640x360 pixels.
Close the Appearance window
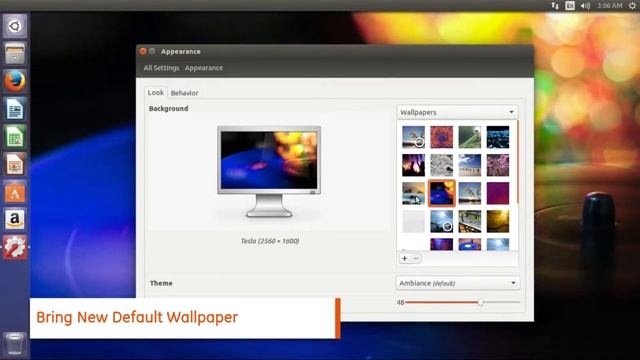point(143,51)
